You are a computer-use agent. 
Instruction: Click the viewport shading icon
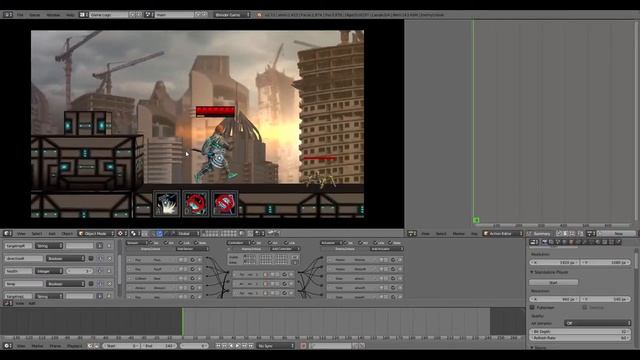click(122, 233)
